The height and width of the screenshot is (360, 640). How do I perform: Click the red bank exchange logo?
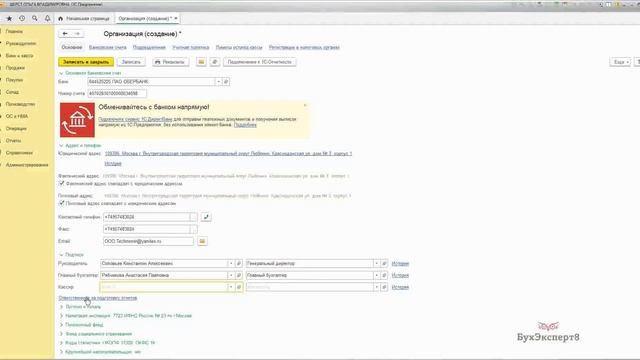tap(77, 120)
